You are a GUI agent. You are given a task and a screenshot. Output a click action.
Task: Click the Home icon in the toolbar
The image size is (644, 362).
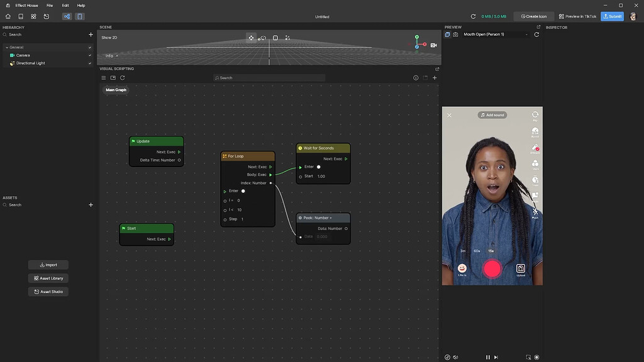click(x=8, y=16)
